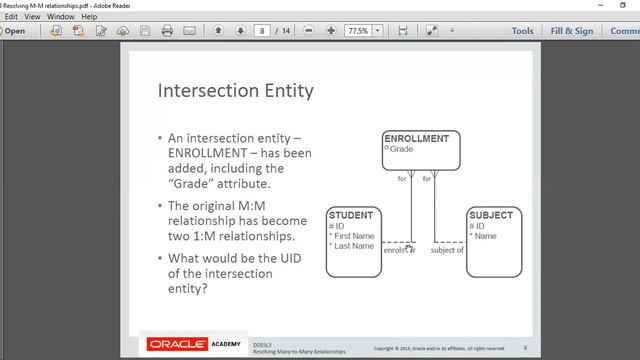Expand the toolbar options small arrow
Screen dimensions: 640x360
click(452, 31)
